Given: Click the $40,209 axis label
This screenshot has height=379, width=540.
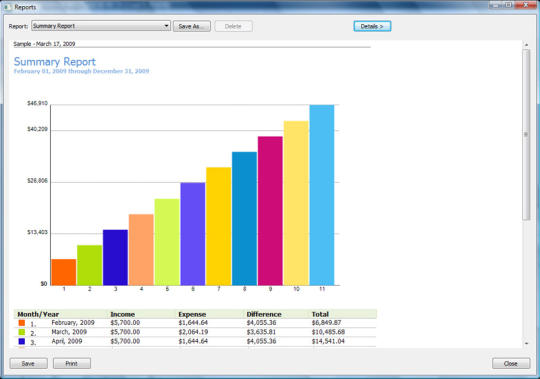Looking at the screenshot, I should coord(38,129).
